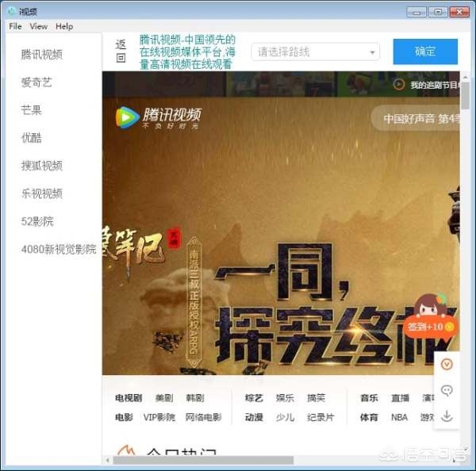Click the flame icon by 今日热门
The height and width of the screenshot is (471, 476).
point(126,450)
